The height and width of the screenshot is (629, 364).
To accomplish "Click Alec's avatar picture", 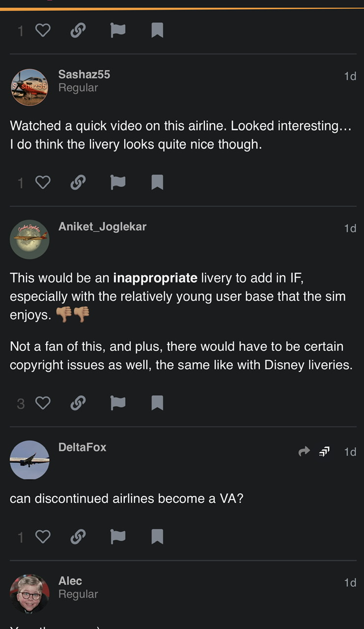I will tap(29, 594).
